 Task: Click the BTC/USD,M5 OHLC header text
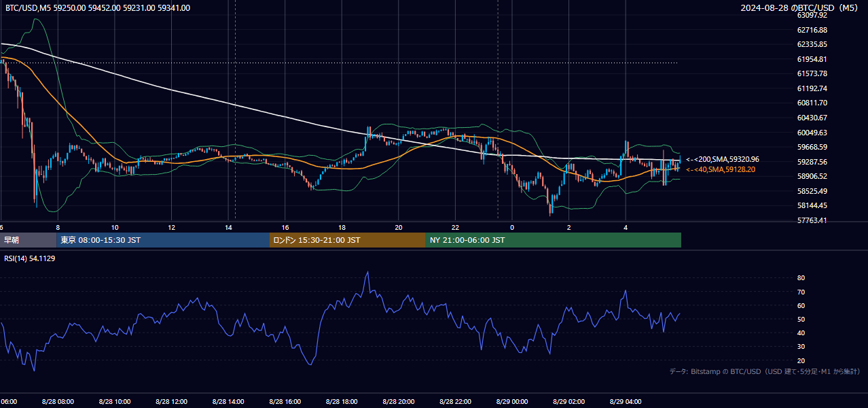click(x=98, y=8)
